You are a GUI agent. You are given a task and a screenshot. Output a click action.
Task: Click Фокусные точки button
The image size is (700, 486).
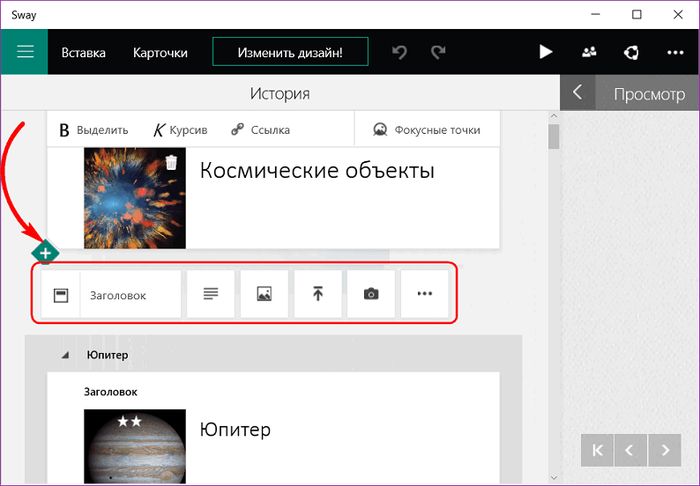426,129
